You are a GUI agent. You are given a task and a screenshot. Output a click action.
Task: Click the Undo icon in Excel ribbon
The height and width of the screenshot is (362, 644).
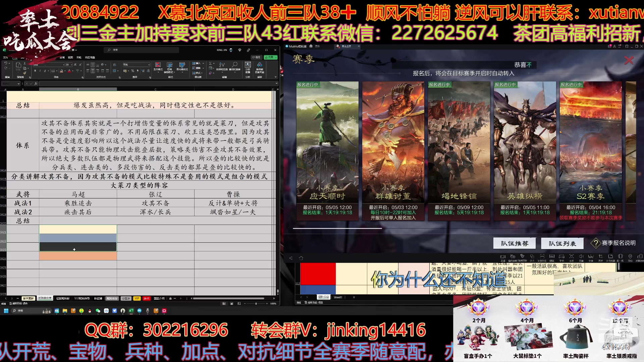[6, 63]
